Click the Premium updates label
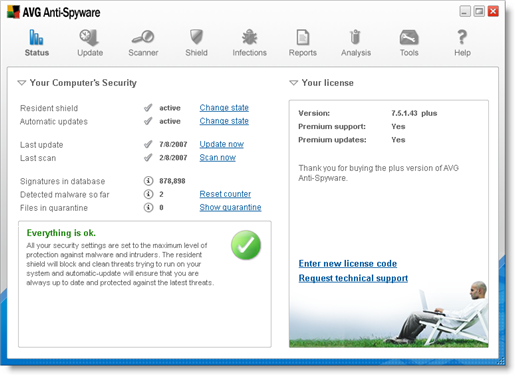This screenshot has height=376, width=516. click(332, 140)
